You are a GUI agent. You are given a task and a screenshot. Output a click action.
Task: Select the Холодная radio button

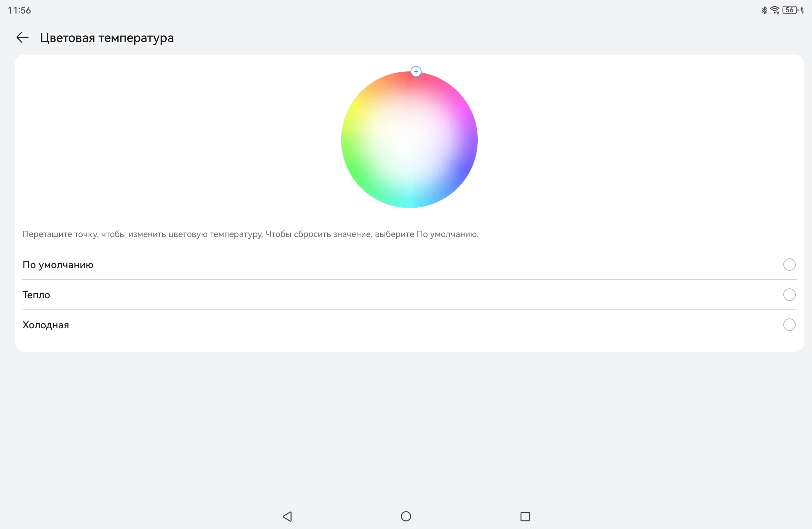click(789, 325)
